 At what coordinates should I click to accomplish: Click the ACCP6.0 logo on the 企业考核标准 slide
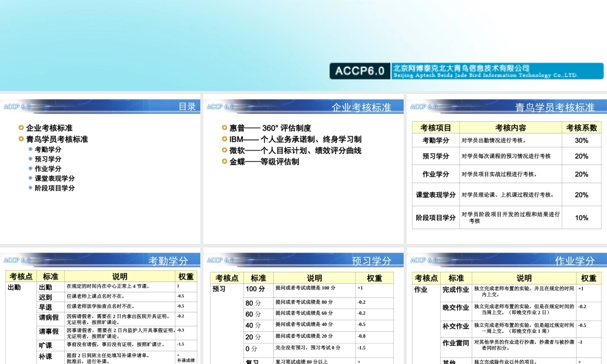[x=219, y=106]
